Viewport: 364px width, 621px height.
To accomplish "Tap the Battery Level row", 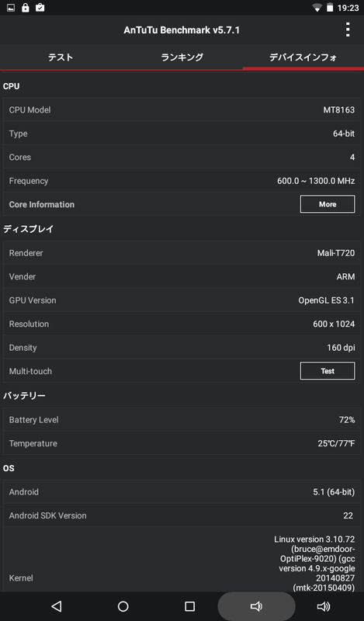I will [182, 419].
